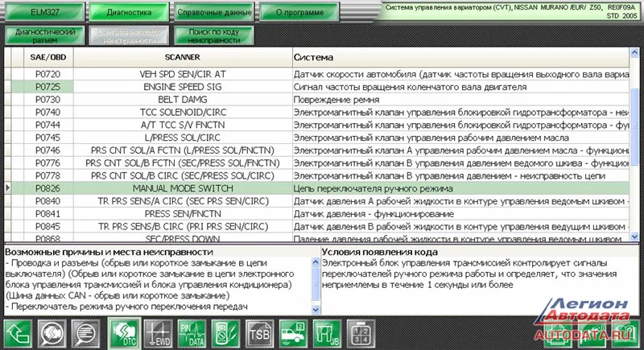Click the SAE/OBD column header
Screen dimensions: 644x350
pyautogui.click(x=48, y=57)
